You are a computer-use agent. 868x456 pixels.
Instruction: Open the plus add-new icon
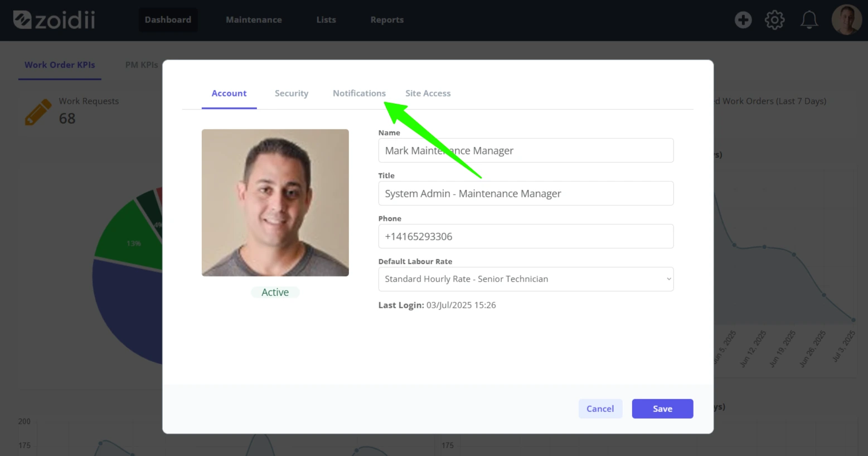click(x=743, y=20)
